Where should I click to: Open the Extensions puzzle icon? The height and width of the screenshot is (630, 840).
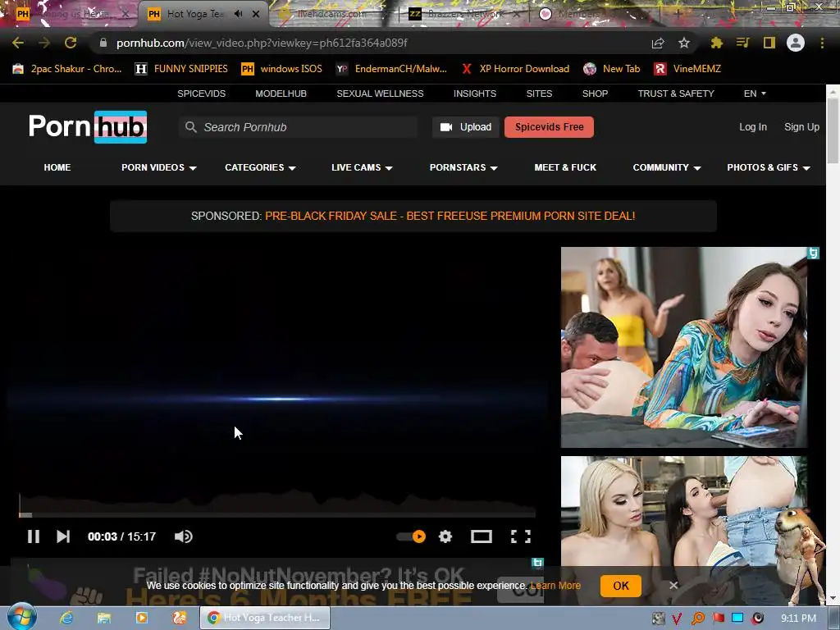tap(716, 43)
